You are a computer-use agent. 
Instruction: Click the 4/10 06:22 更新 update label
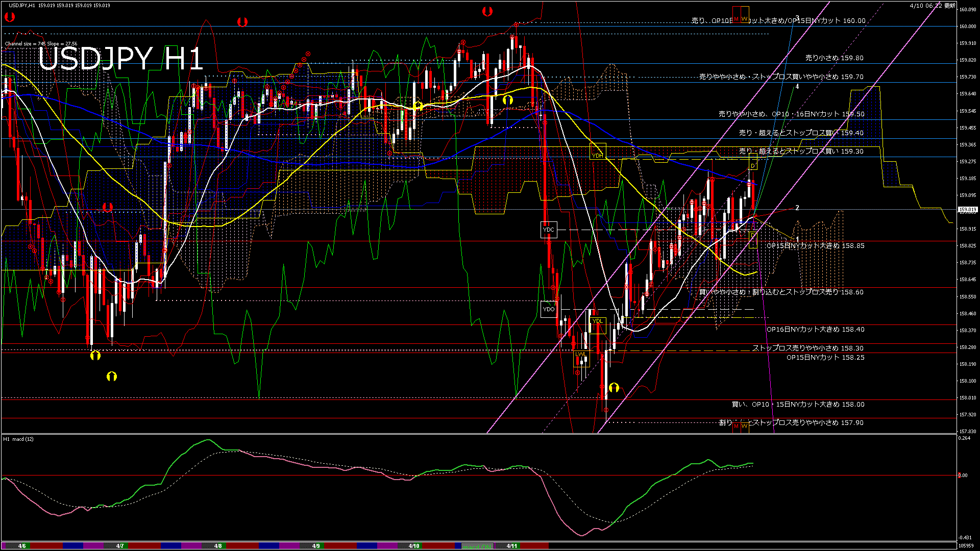point(932,6)
